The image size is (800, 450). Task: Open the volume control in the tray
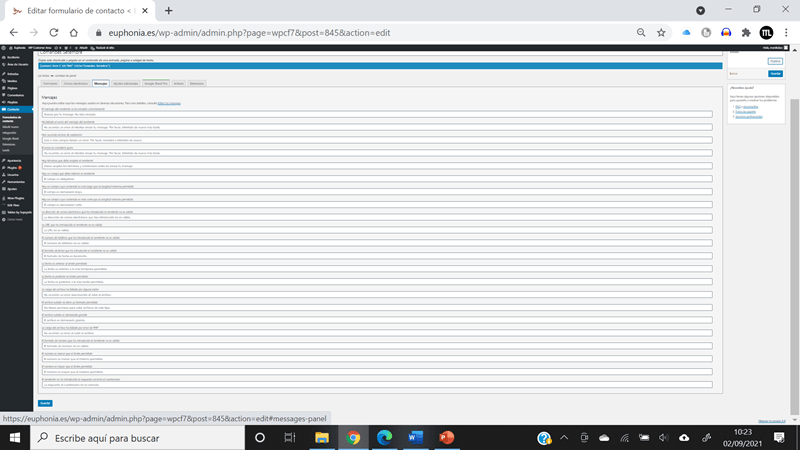coord(663,438)
